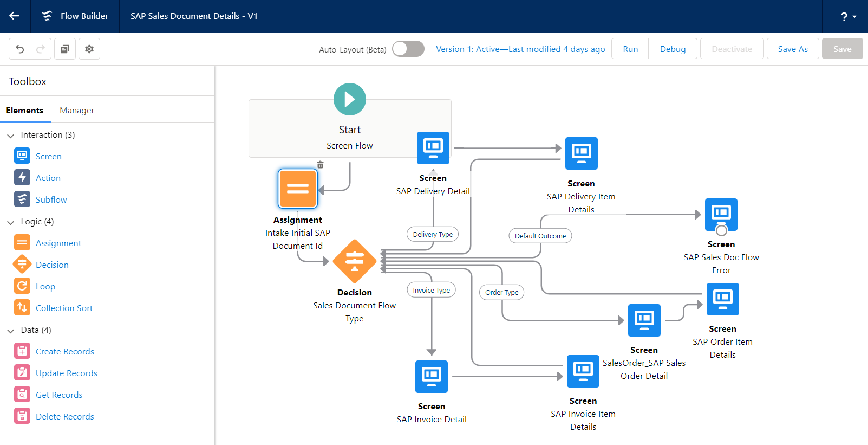Screen dimensions: 868x445
Task: Click the Debug button
Action: coord(673,49)
